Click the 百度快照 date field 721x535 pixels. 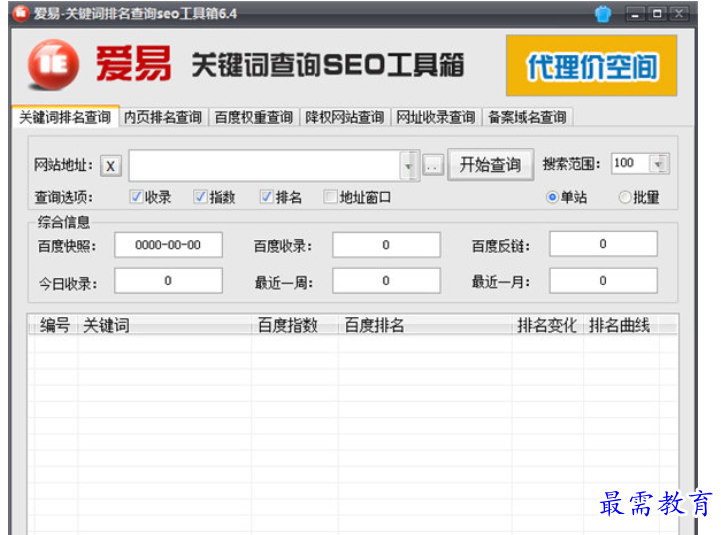tap(168, 245)
